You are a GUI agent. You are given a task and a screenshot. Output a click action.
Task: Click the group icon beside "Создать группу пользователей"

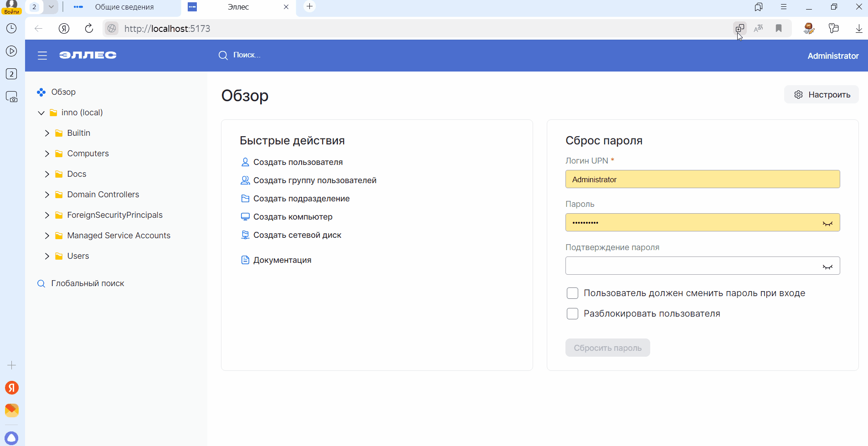pos(246,180)
